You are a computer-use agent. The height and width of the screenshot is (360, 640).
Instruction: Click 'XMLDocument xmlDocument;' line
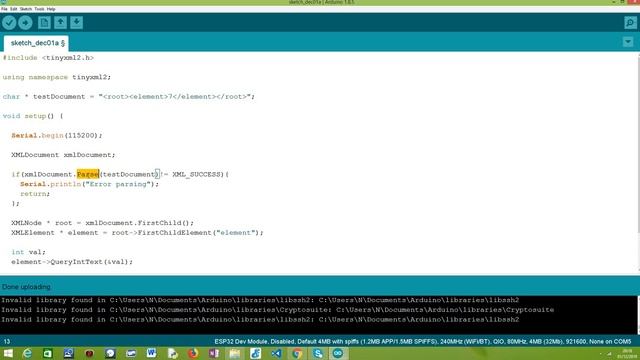click(63, 155)
